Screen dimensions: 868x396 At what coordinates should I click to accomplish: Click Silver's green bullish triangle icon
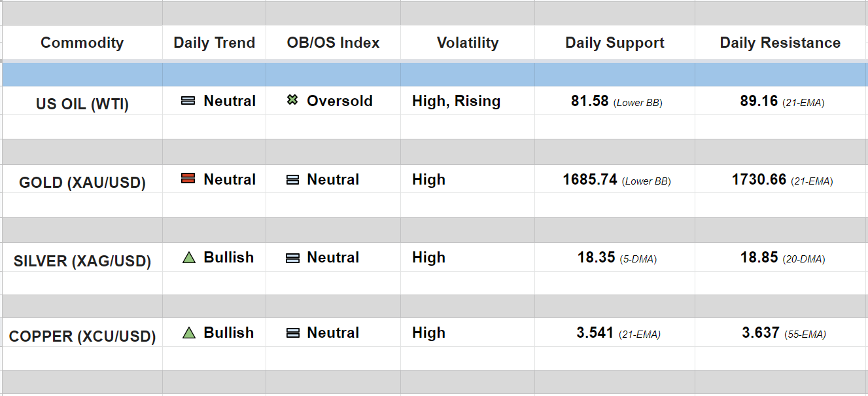click(189, 258)
